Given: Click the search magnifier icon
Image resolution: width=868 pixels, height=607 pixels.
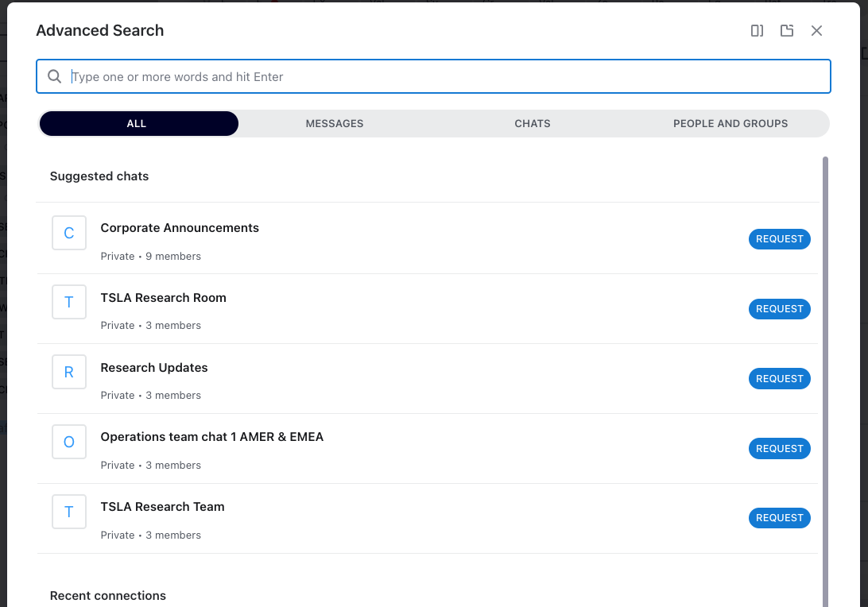Looking at the screenshot, I should pos(54,76).
